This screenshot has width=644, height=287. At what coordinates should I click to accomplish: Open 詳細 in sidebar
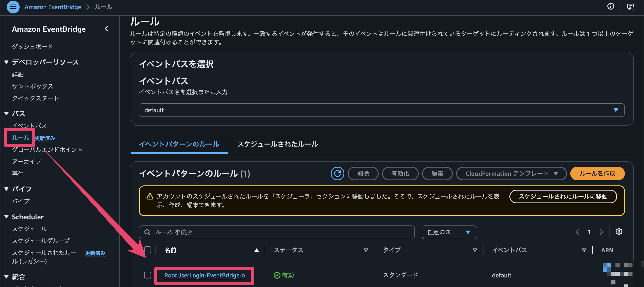coord(18,75)
